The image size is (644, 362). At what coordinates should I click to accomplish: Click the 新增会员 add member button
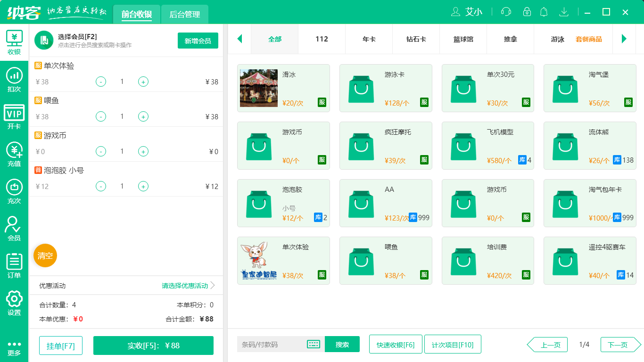(x=198, y=41)
